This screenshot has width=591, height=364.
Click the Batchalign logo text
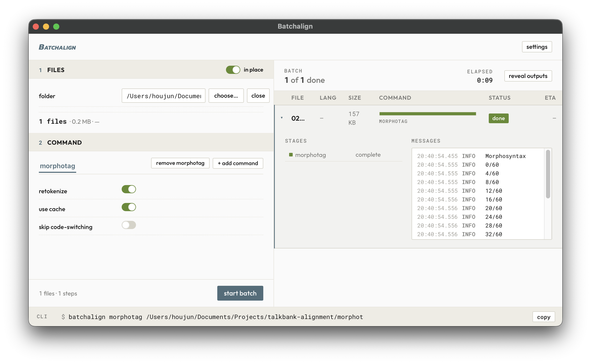pos(57,47)
